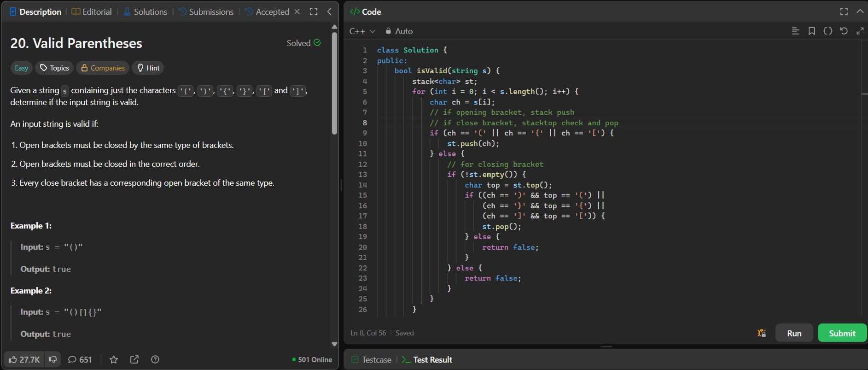
Task: Open the code formatting lines icon
Action: pos(795,31)
